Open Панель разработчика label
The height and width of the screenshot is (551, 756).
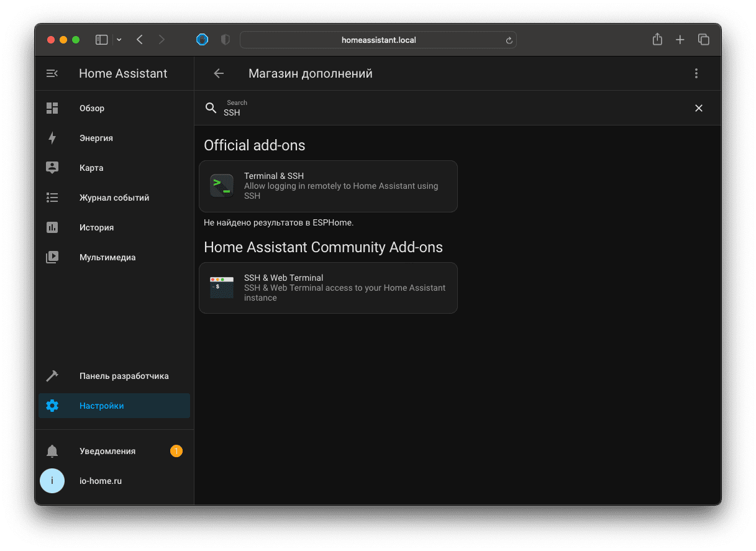pyautogui.click(x=124, y=376)
